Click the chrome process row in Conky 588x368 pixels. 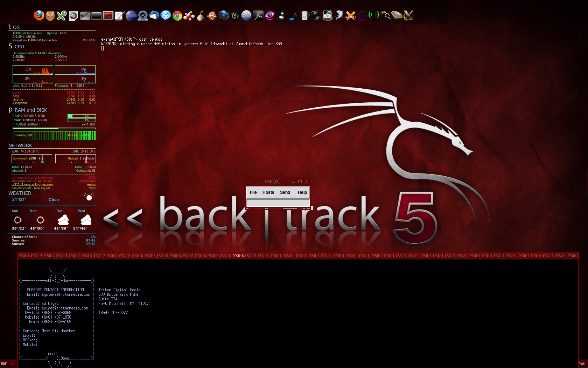pos(54,100)
